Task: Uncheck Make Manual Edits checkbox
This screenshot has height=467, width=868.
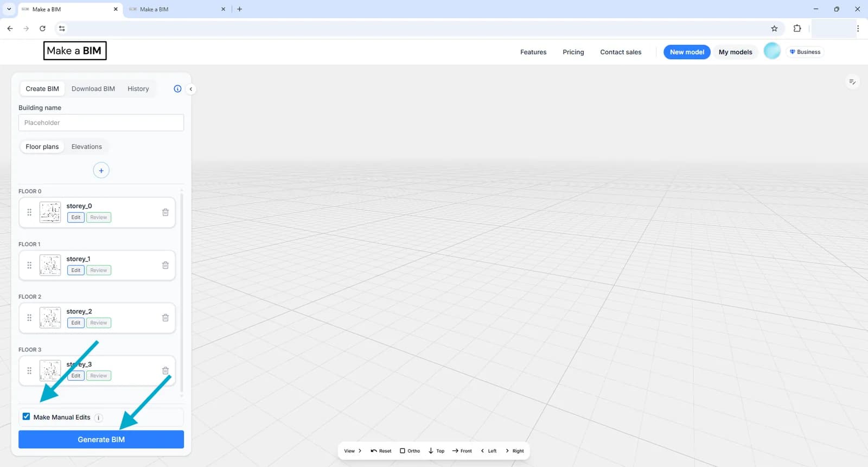Action: pos(26,416)
